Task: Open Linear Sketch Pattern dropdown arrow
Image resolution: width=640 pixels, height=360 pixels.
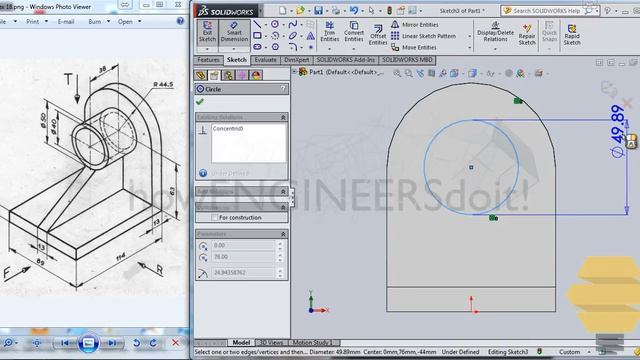Action: pyautogui.click(x=469, y=36)
